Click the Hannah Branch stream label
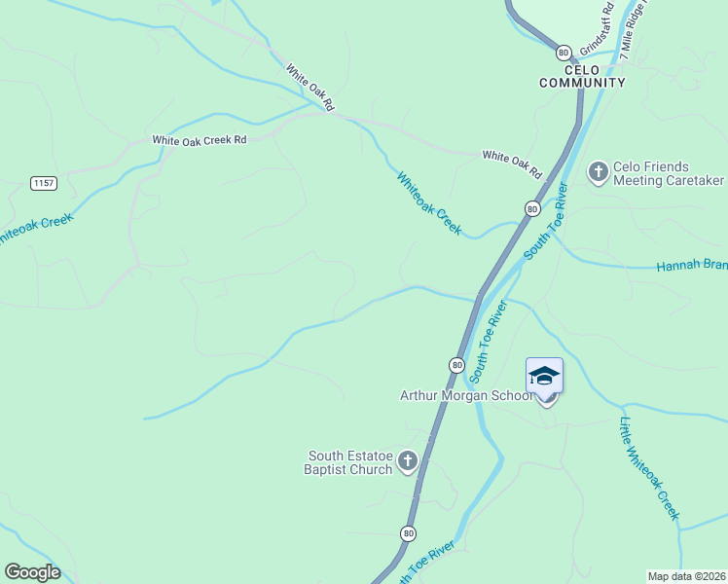The width and height of the screenshot is (728, 584). pos(692,265)
